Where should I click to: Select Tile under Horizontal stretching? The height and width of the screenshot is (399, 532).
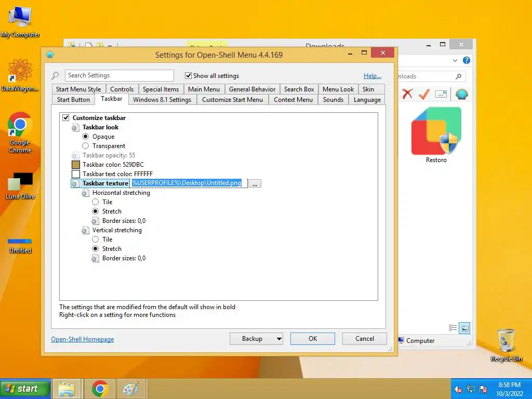96,202
